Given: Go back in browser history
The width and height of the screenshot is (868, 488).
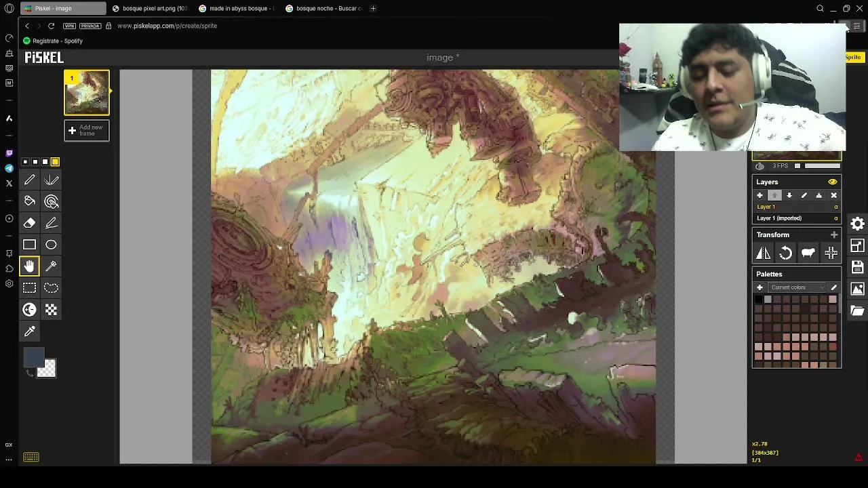Looking at the screenshot, I should click(x=27, y=26).
